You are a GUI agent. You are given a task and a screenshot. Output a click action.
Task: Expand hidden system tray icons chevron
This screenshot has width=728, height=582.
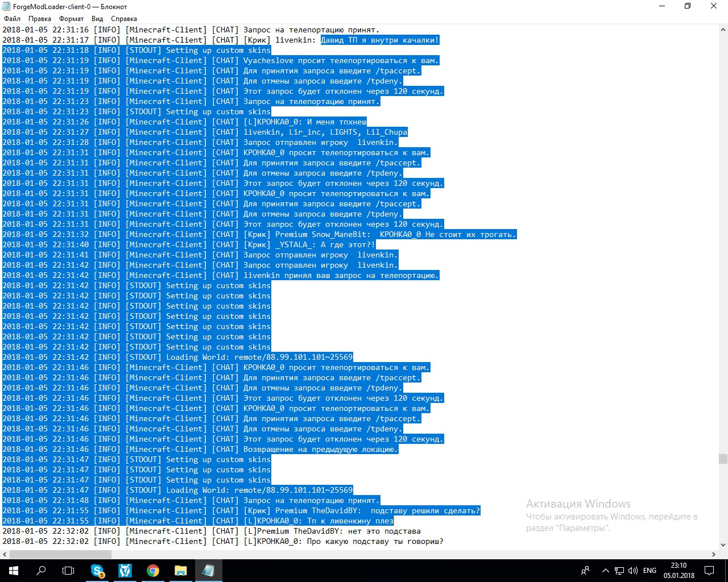[605, 571]
